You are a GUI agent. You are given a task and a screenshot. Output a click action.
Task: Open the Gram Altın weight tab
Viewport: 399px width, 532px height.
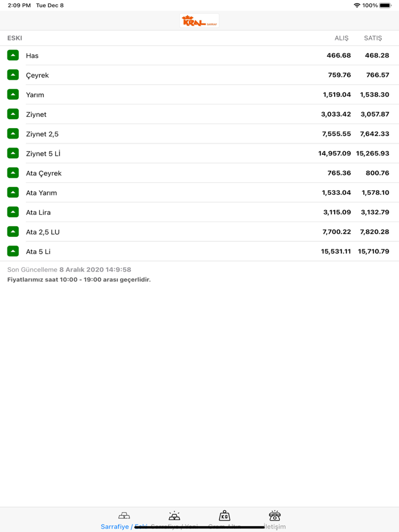point(225,519)
